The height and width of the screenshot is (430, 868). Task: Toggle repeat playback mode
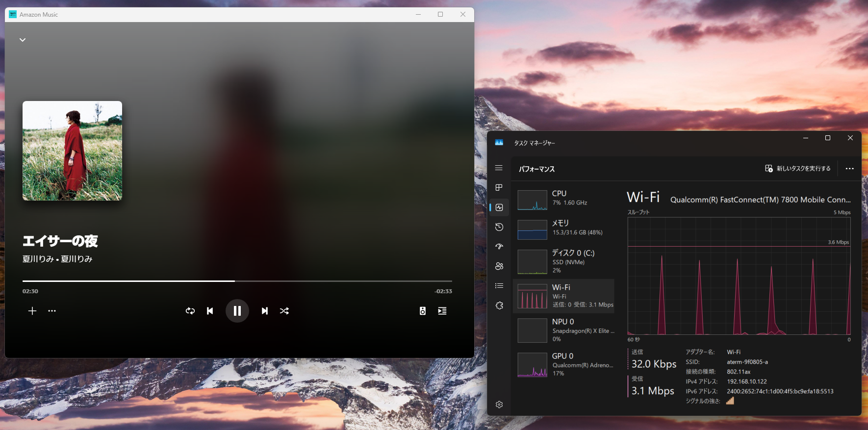coord(190,311)
